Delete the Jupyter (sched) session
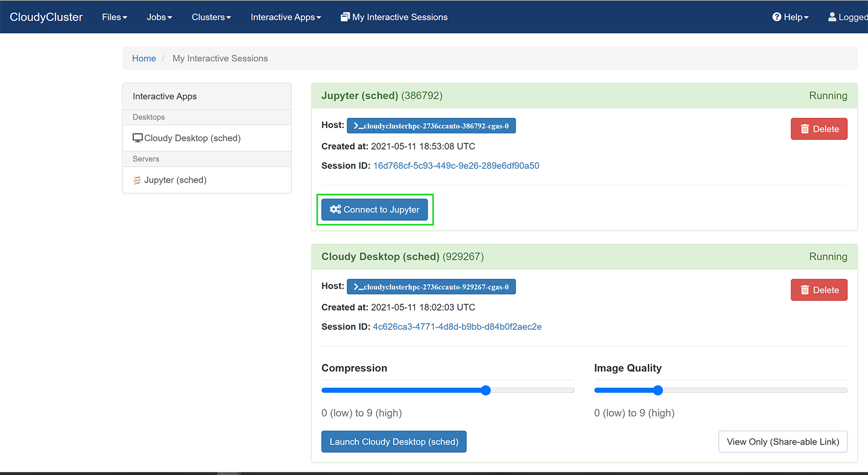868x475 pixels. (819, 129)
